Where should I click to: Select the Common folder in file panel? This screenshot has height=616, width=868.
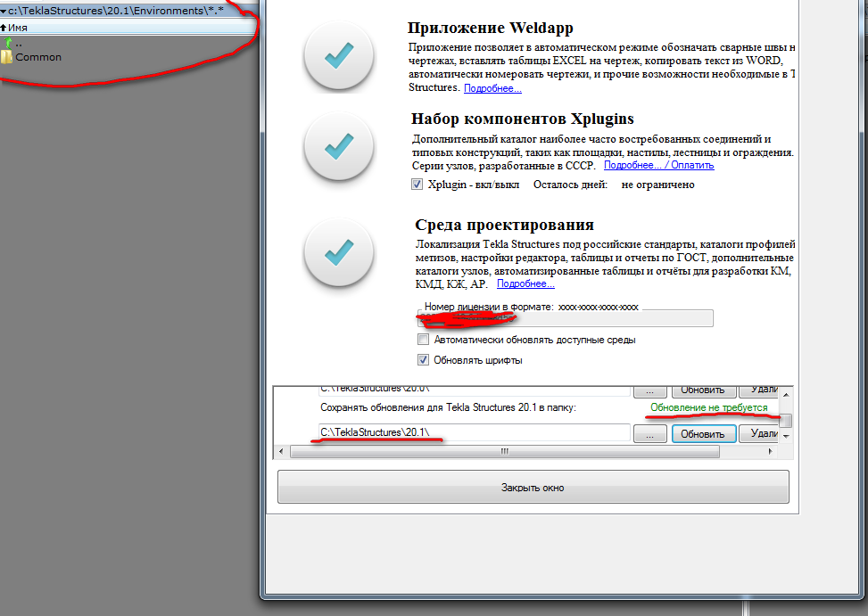coord(31,57)
